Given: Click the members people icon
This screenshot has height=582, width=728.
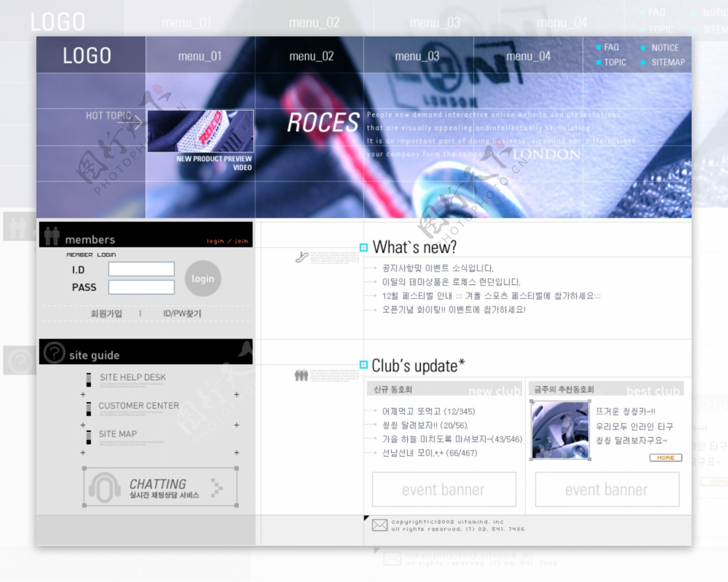Looking at the screenshot, I should (52, 236).
